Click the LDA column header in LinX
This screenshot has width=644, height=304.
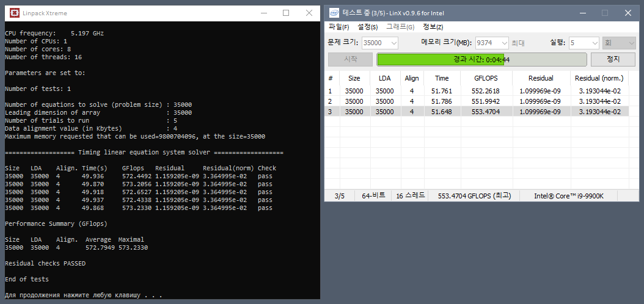point(384,78)
